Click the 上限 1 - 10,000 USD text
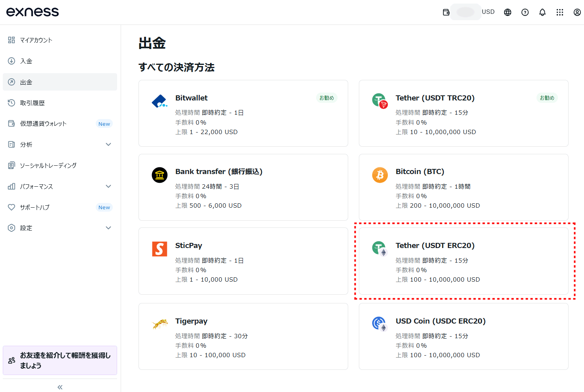This screenshot has height=392, width=584. click(x=207, y=280)
